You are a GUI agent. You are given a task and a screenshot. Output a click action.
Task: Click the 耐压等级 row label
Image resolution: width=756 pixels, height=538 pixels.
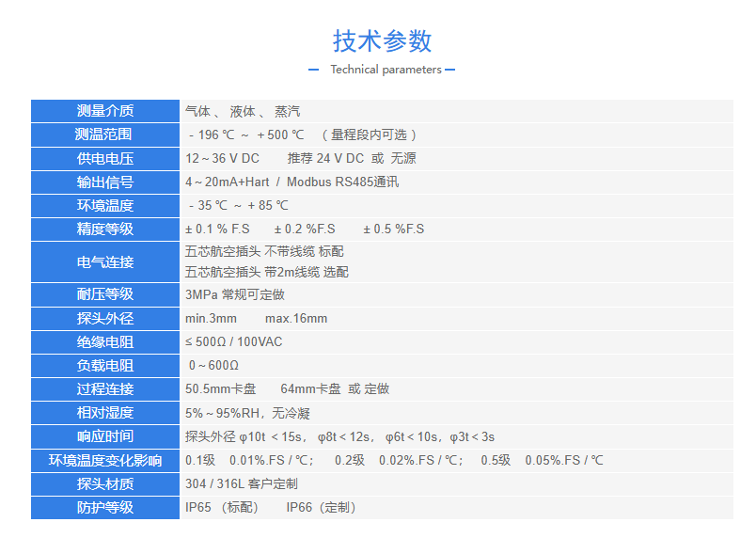pyautogui.click(x=105, y=295)
